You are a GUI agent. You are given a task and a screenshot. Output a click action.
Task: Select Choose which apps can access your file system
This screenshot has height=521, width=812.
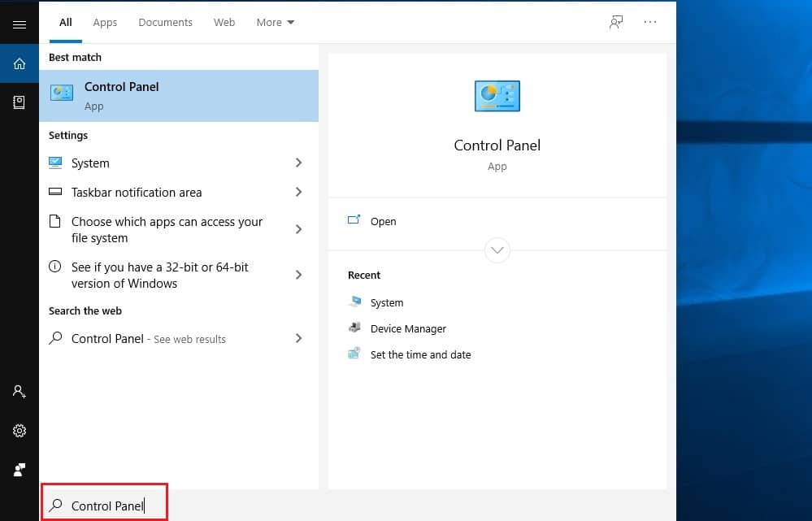(x=179, y=229)
